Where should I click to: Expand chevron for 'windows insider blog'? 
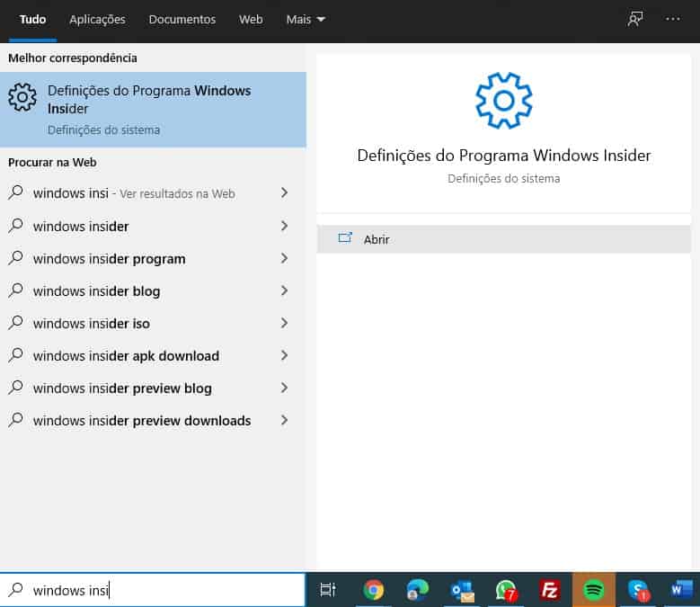point(284,290)
